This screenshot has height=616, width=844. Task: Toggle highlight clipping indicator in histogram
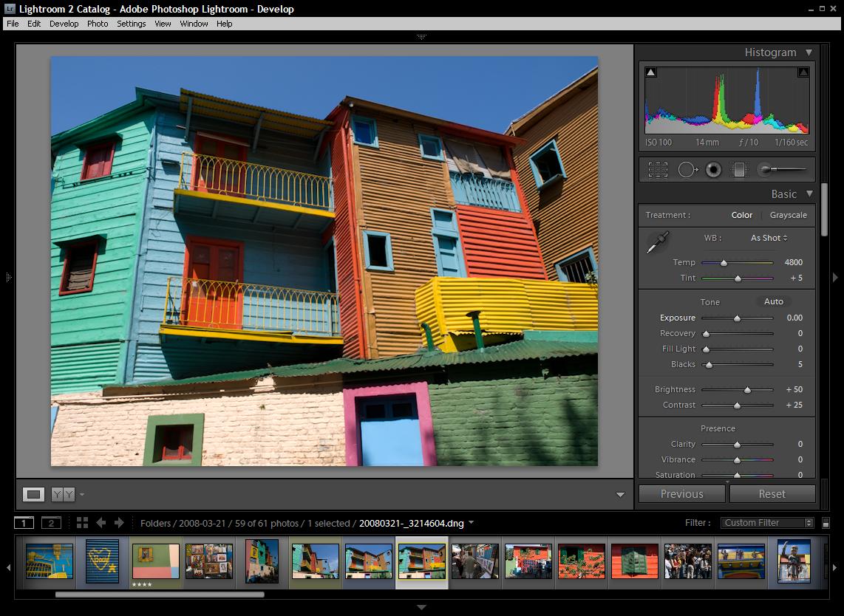coord(803,72)
